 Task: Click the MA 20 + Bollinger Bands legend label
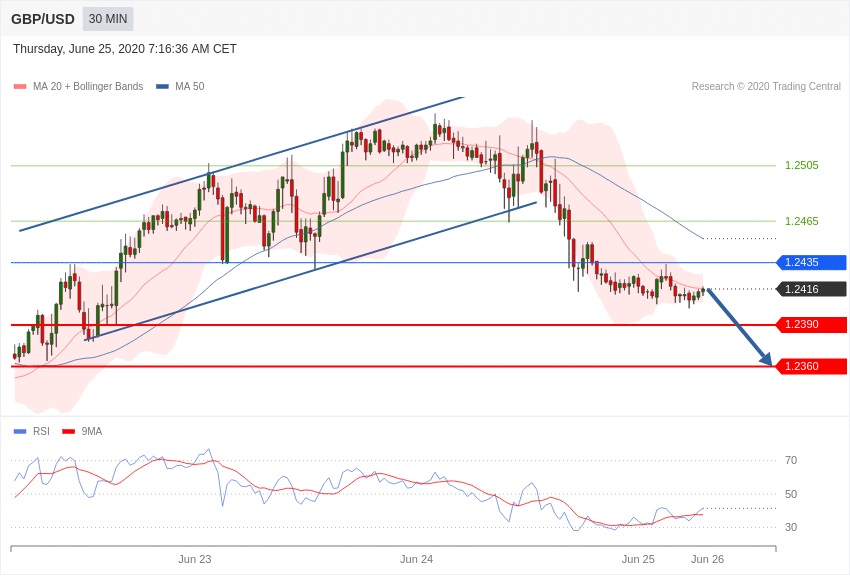88,86
